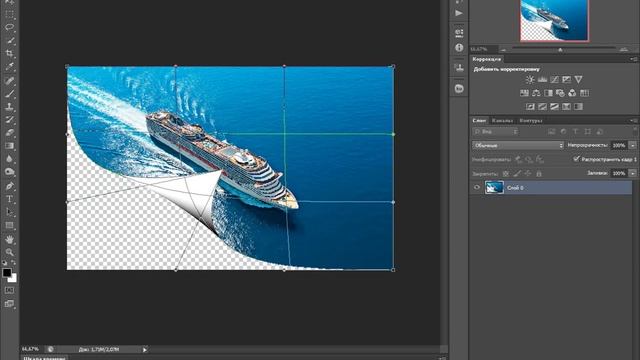
Task: Change the screen mode
Action: point(9,304)
